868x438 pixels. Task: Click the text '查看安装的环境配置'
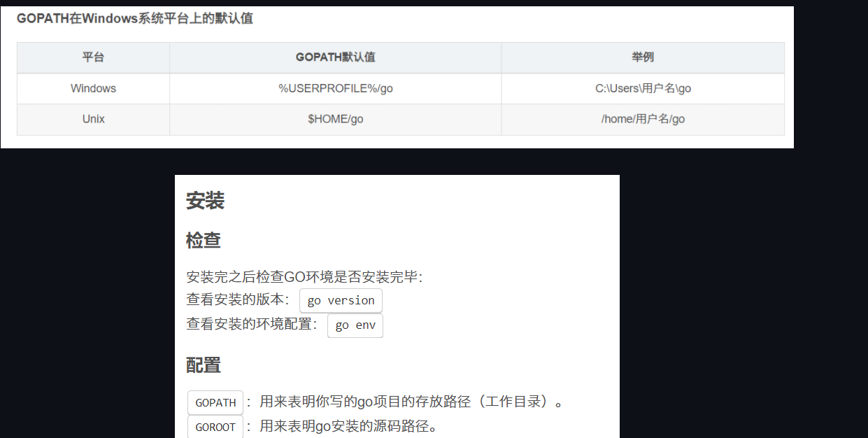tap(248, 324)
